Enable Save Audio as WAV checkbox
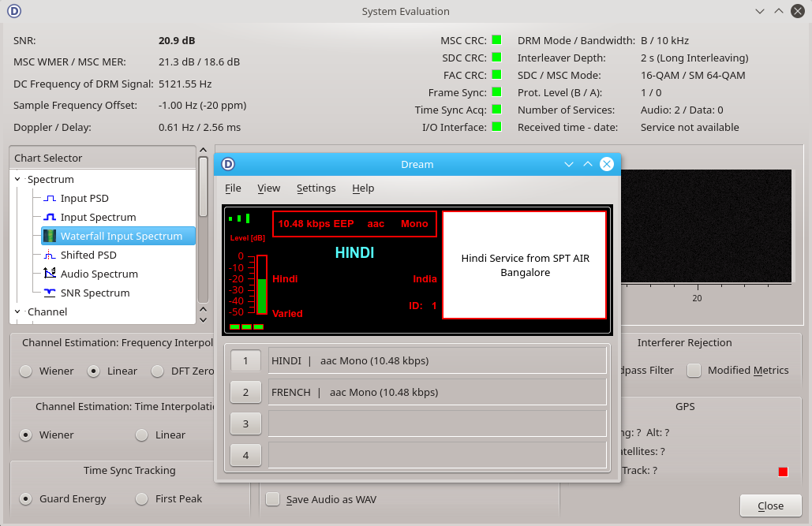The width and height of the screenshot is (812, 526). (x=272, y=499)
